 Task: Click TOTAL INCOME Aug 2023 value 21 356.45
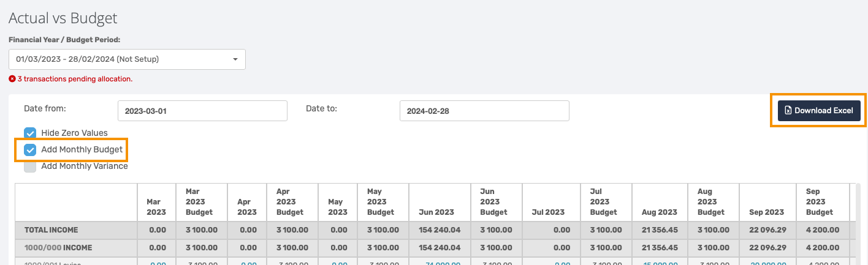point(660,230)
